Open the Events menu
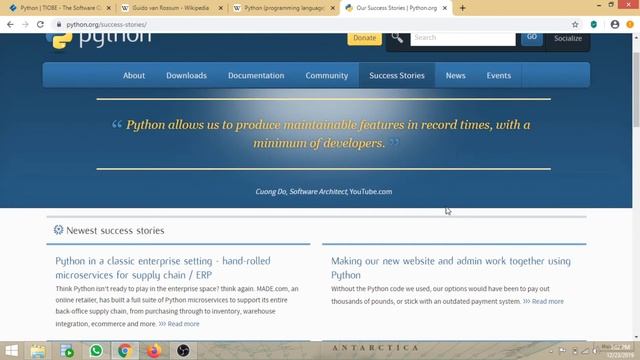Viewport: 640px width, 360px height. 499,76
